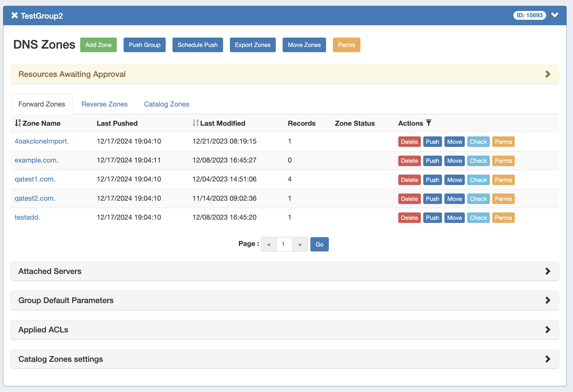This screenshot has height=392, width=573.
Task: Click the page number input field
Action: 284,244
